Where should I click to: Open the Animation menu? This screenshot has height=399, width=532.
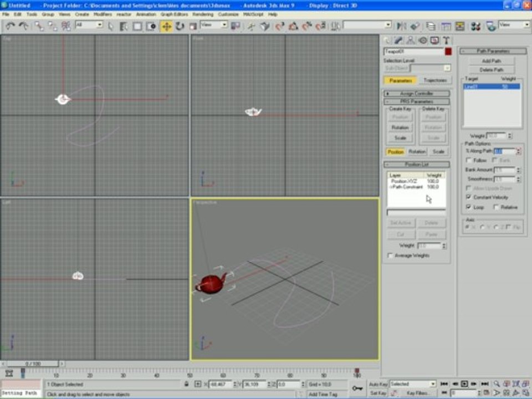146,14
